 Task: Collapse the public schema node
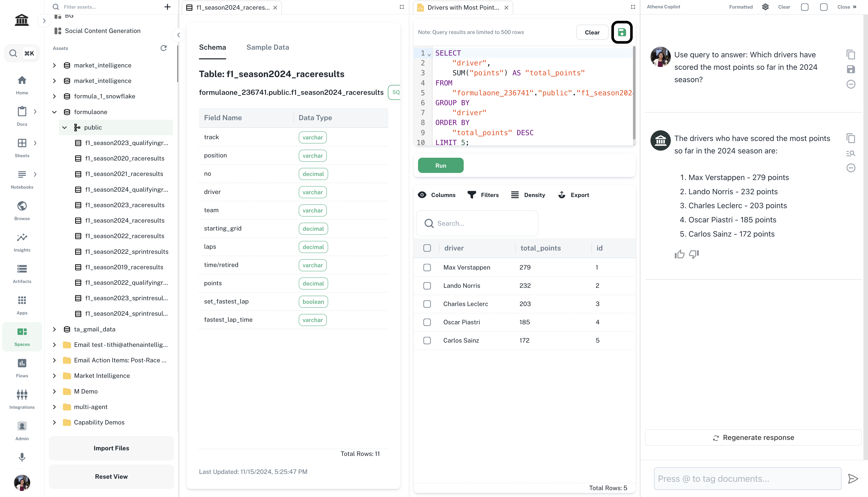click(64, 127)
